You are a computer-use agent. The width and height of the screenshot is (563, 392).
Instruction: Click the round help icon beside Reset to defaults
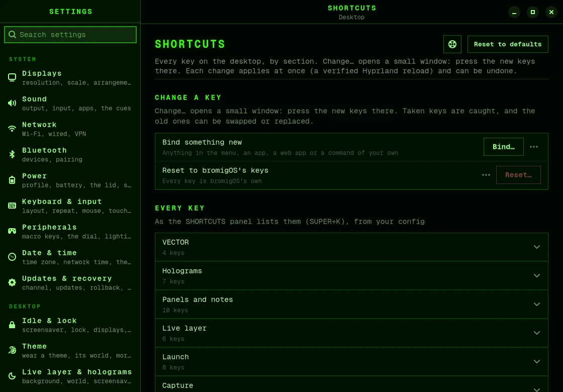452,44
